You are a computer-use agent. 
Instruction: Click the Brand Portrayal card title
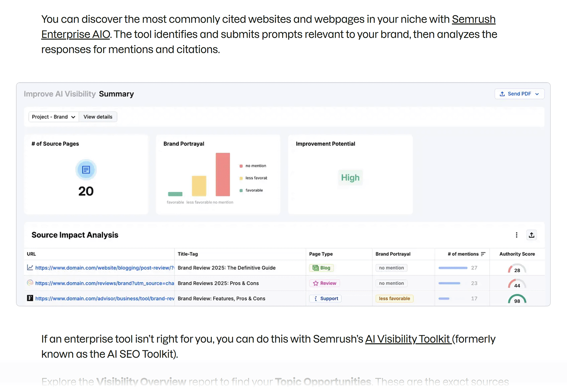click(x=184, y=144)
